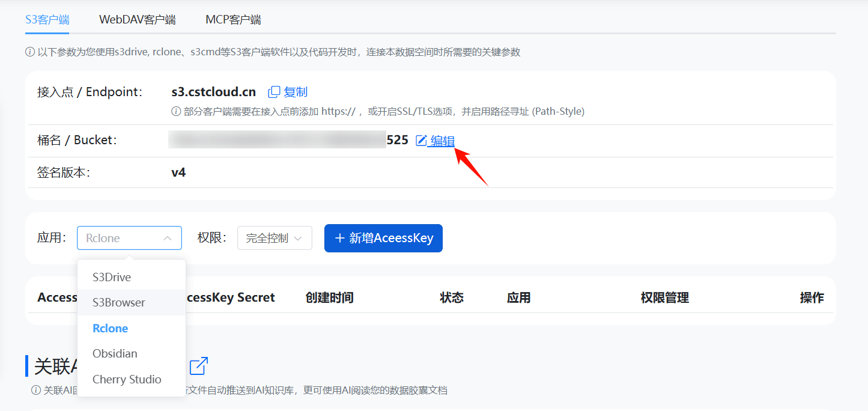Screen dimensions: 868x411
Task: Click the plus icon on the 新增AceessKey button
Action: pyautogui.click(x=340, y=238)
